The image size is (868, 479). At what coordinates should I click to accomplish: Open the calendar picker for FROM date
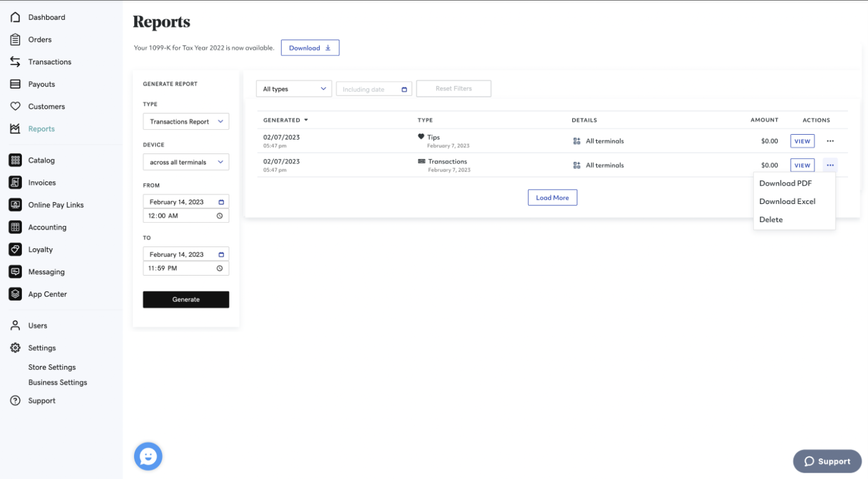[221, 201]
